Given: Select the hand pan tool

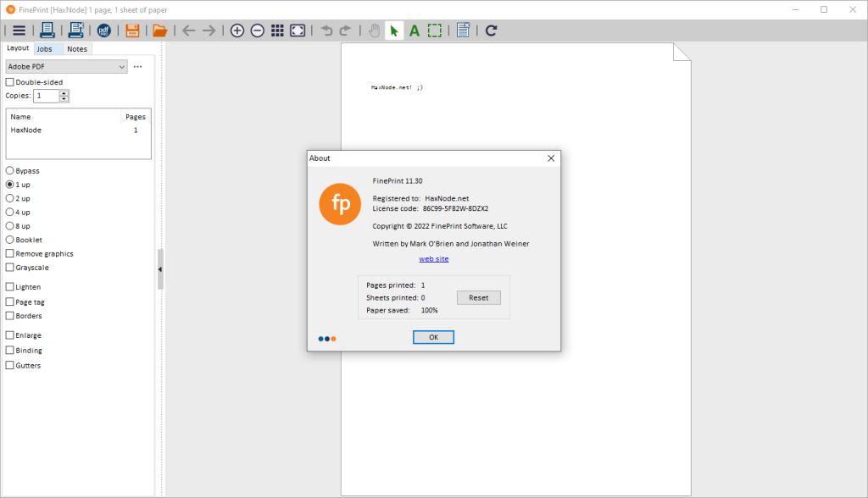Looking at the screenshot, I should point(374,31).
